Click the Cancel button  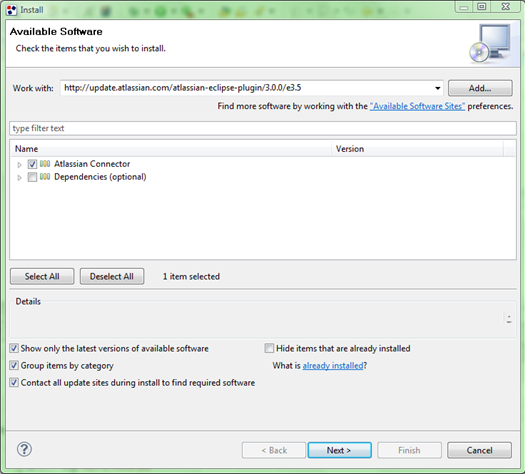pyautogui.click(x=479, y=450)
